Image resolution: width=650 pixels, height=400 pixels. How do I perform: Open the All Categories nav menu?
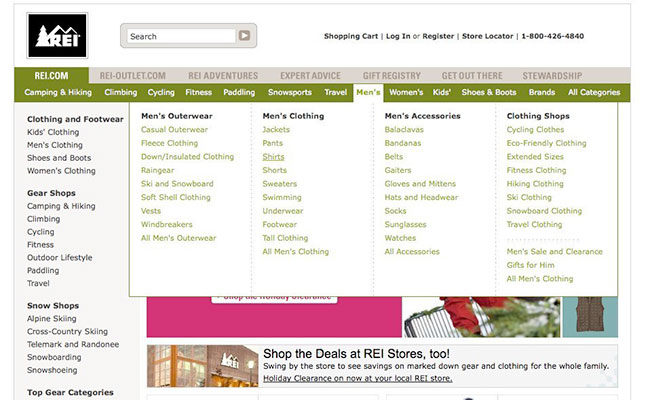[594, 92]
